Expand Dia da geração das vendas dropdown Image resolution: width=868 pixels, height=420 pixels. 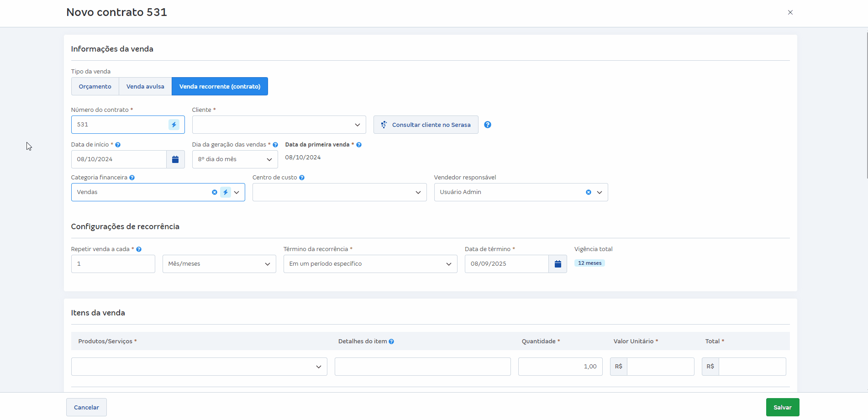(235, 159)
